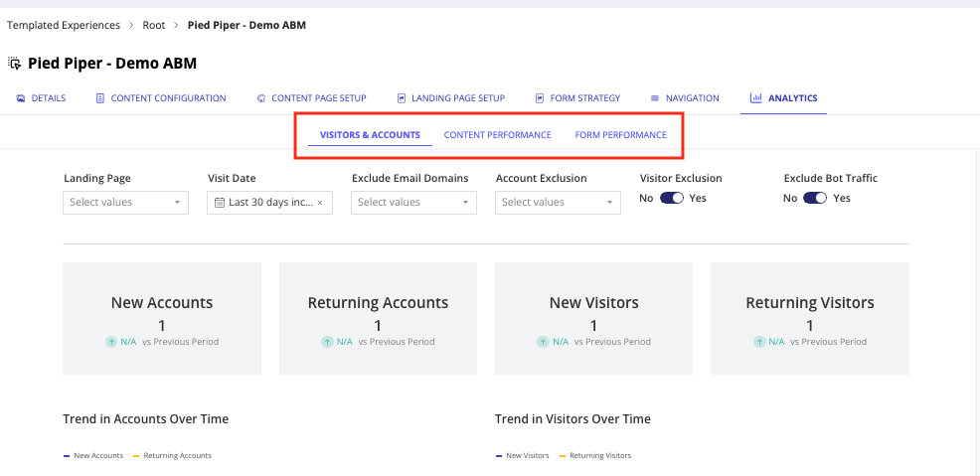Click the Content Page Setup palette icon

[x=261, y=98]
